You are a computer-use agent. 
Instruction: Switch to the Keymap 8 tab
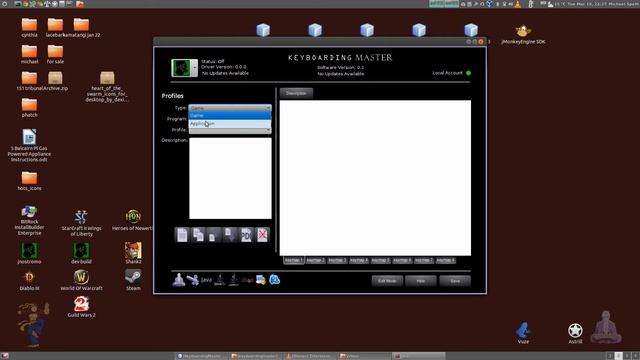445,260
